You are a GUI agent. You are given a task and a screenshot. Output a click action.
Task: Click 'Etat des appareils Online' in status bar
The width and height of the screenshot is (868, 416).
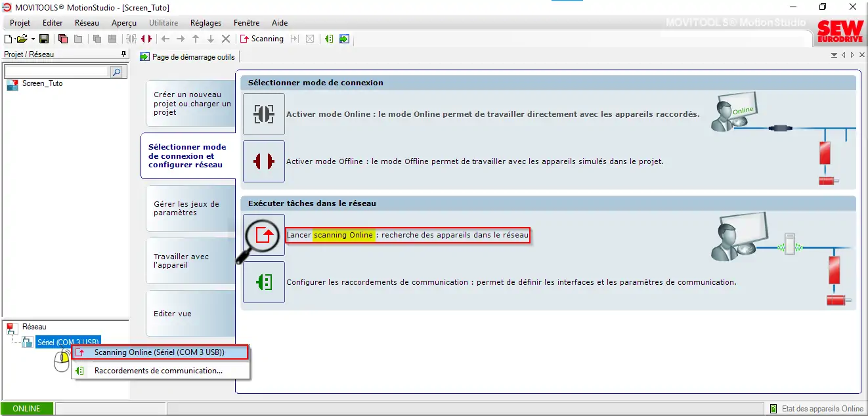pyautogui.click(x=816, y=409)
